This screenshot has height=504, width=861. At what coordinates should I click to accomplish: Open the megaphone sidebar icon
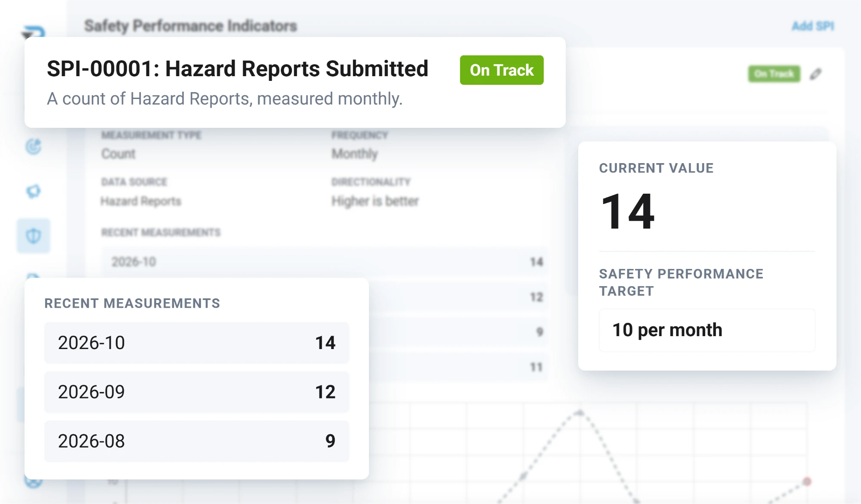coord(34,191)
